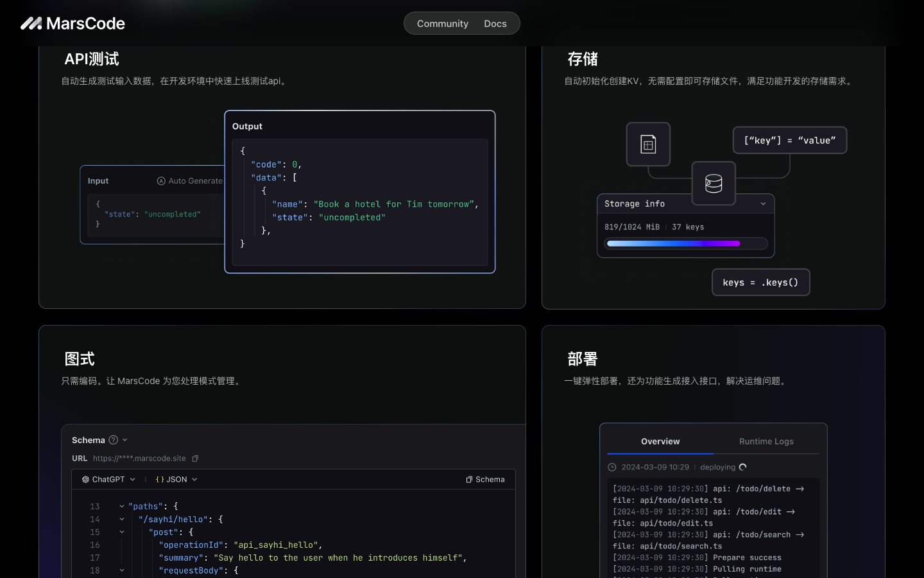The image size is (924, 578).
Task: Switch to the Runtime Logs tab
Action: (x=766, y=441)
